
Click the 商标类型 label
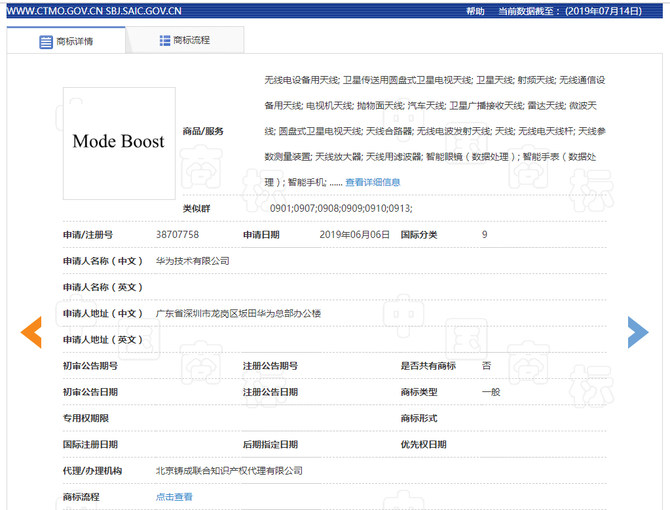tap(419, 392)
